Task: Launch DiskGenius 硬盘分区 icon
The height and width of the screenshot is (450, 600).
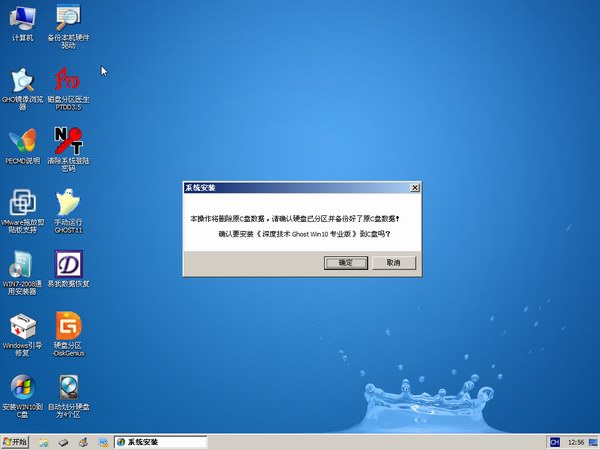Action: [68, 326]
